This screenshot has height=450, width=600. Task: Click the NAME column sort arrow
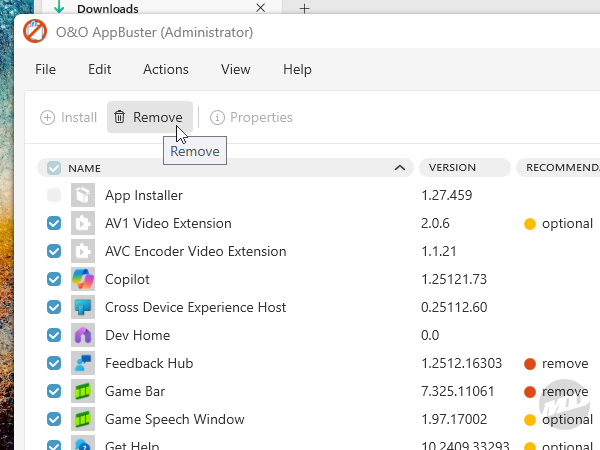399,168
